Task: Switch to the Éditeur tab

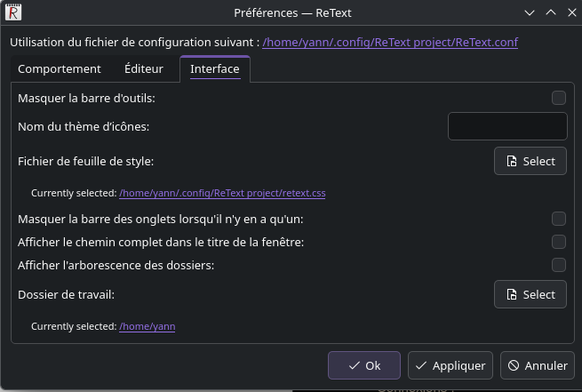Action: 143,68
